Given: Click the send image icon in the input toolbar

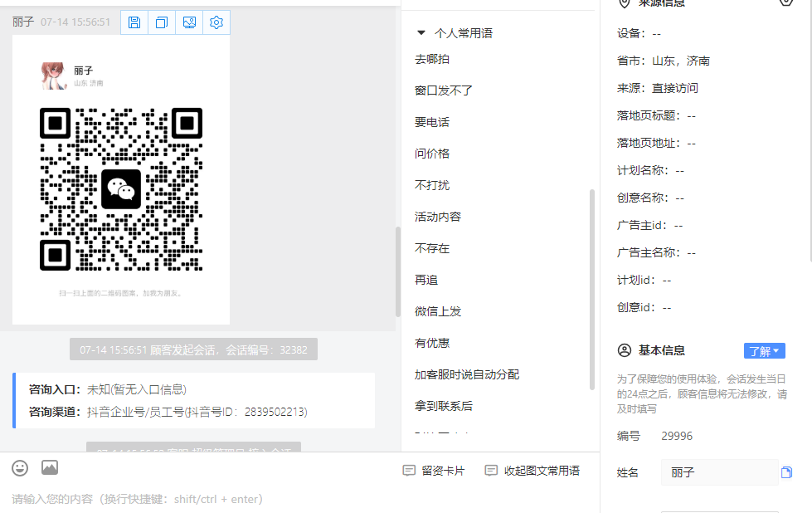Looking at the screenshot, I should 50,467.
